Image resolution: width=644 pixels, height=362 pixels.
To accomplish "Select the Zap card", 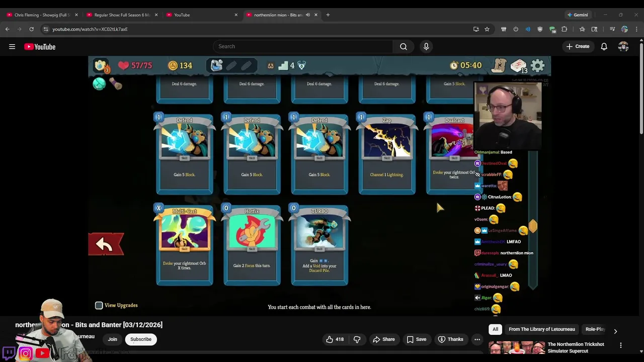I will click(387, 154).
